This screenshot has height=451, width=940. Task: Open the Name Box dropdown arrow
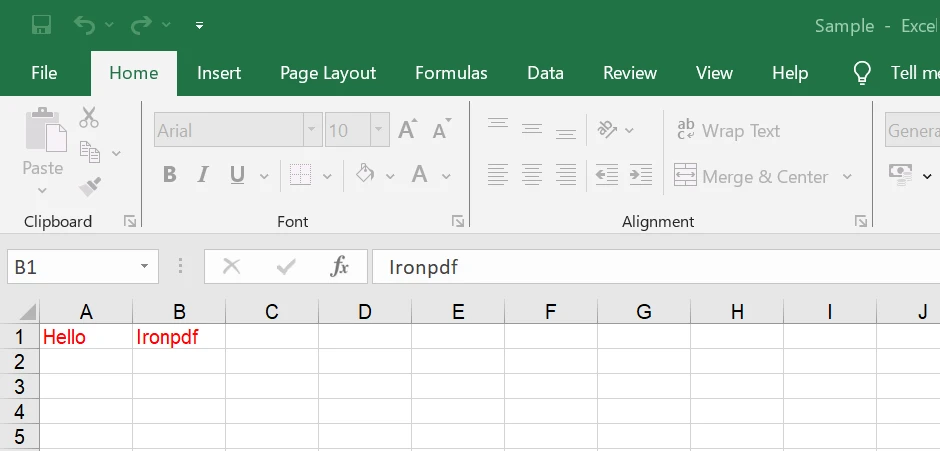click(x=144, y=267)
